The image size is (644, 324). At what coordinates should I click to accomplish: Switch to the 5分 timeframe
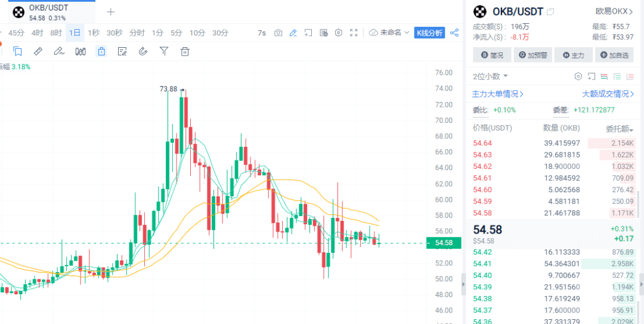pos(177,33)
